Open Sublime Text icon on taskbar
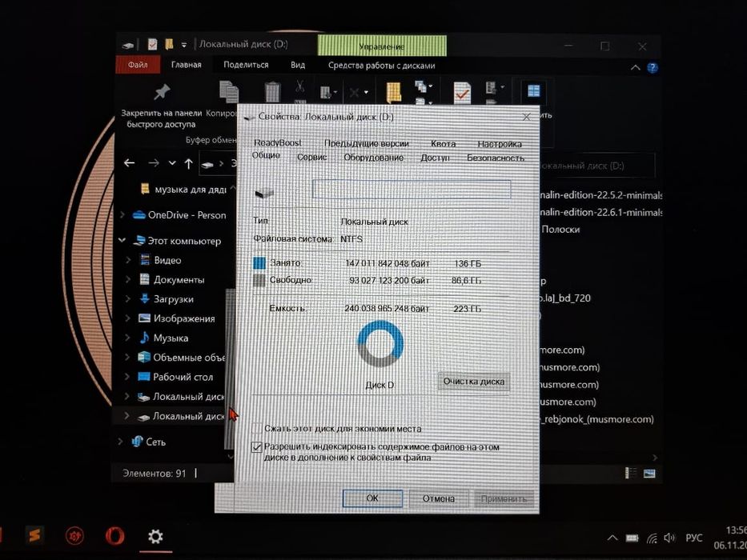 pos(34,535)
